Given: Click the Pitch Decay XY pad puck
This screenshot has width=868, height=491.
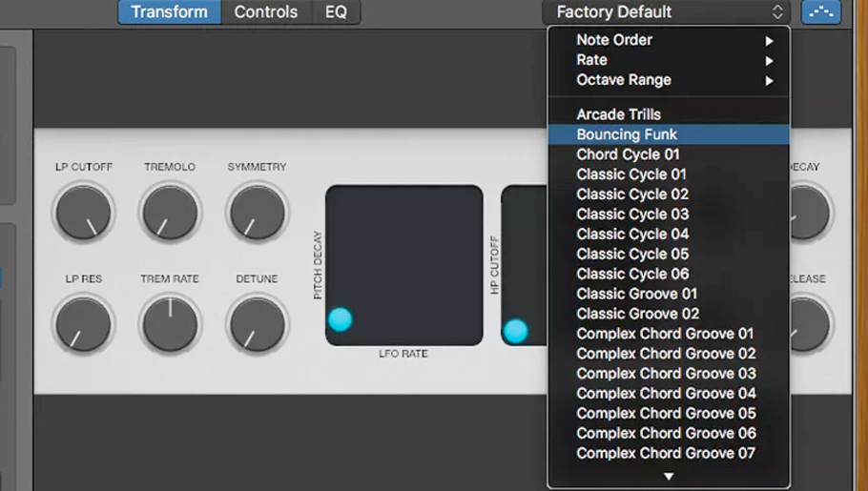Looking at the screenshot, I should (x=340, y=319).
